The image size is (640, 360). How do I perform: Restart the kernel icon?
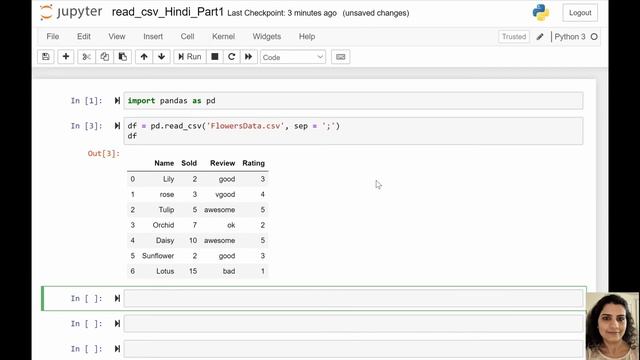(231, 57)
